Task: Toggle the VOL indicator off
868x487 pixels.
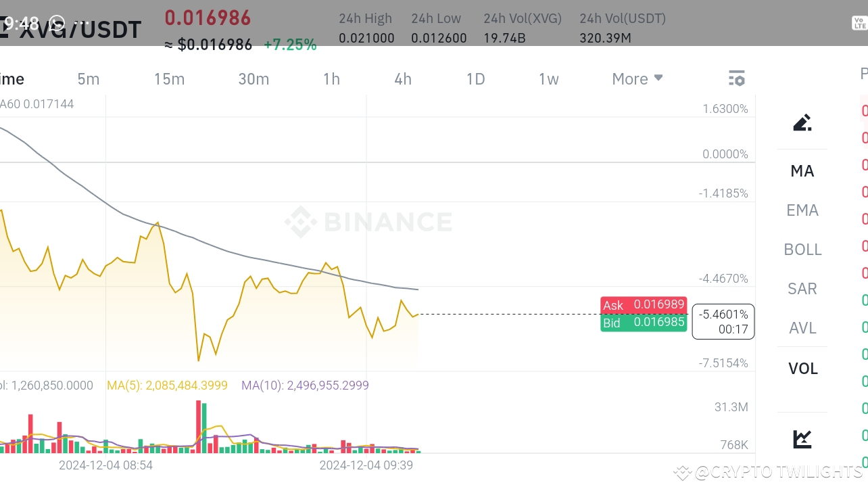Action: (802, 369)
